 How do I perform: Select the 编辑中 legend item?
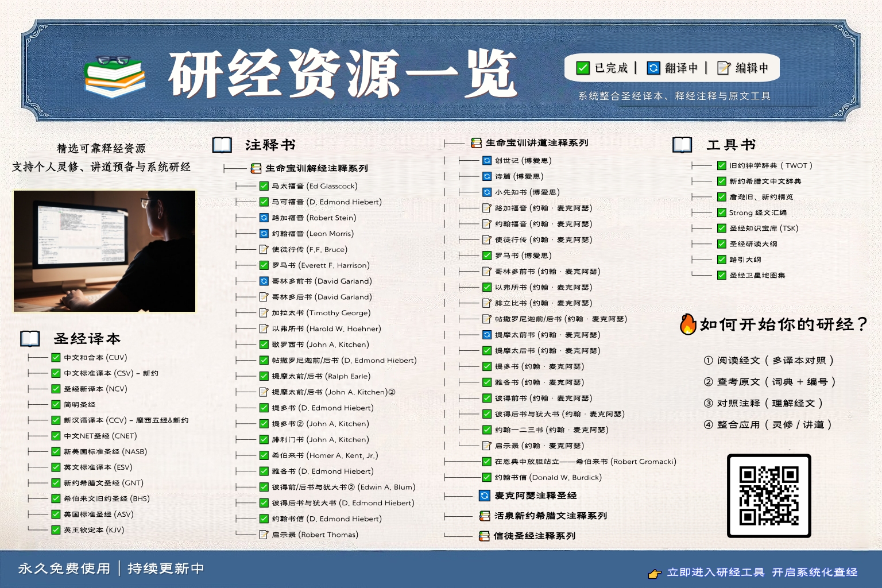pos(743,68)
